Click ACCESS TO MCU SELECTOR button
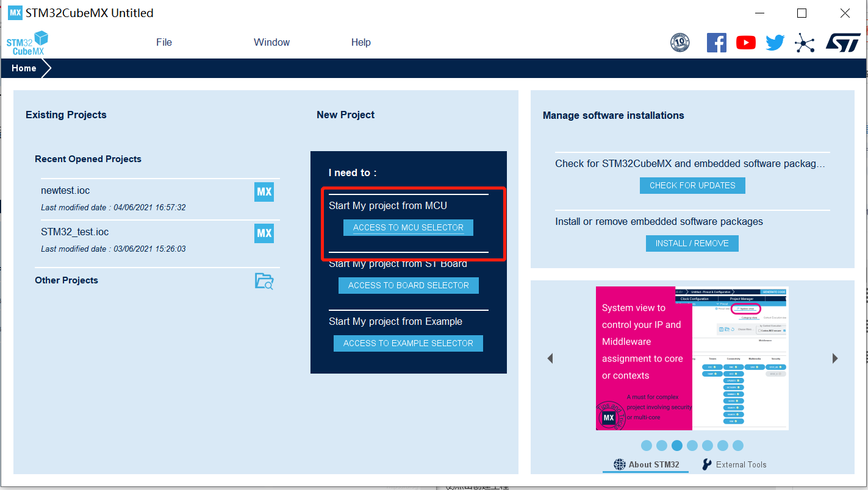Viewport: 868px width, 490px height. coord(408,227)
